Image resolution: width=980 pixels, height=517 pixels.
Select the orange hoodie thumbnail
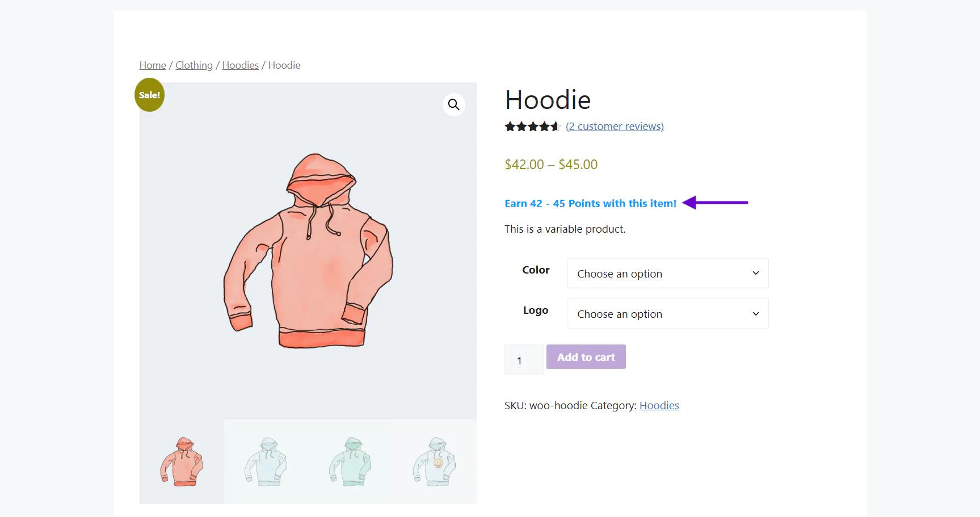click(x=182, y=461)
